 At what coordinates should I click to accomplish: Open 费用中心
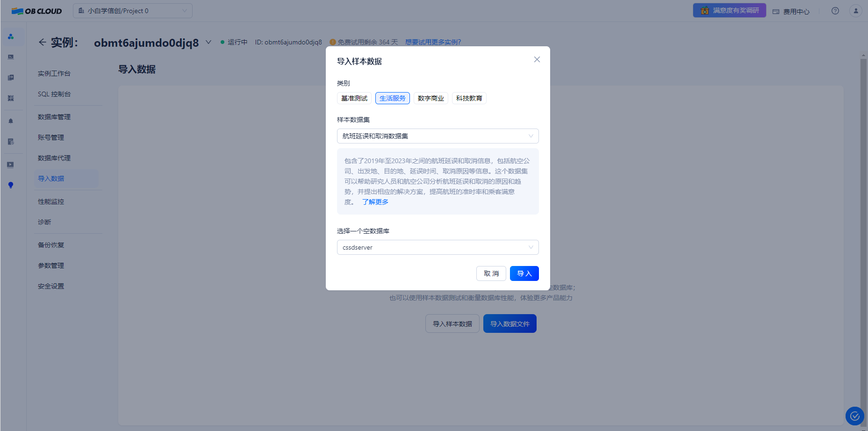[x=791, y=11]
